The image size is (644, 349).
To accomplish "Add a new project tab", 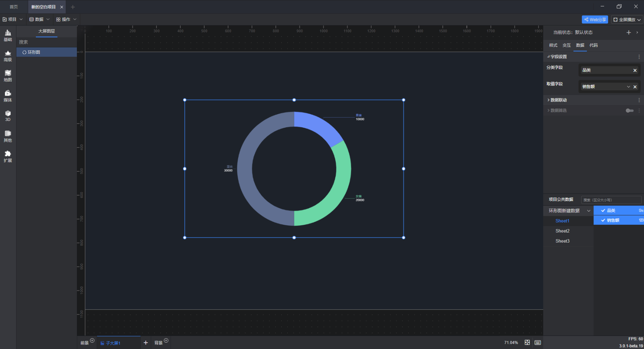I will [73, 7].
